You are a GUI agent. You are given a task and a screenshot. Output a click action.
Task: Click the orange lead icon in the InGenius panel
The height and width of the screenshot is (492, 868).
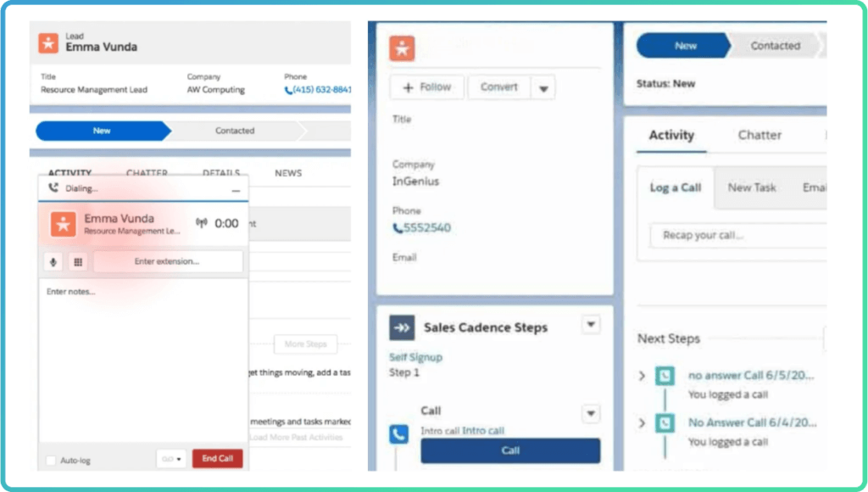(x=402, y=48)
